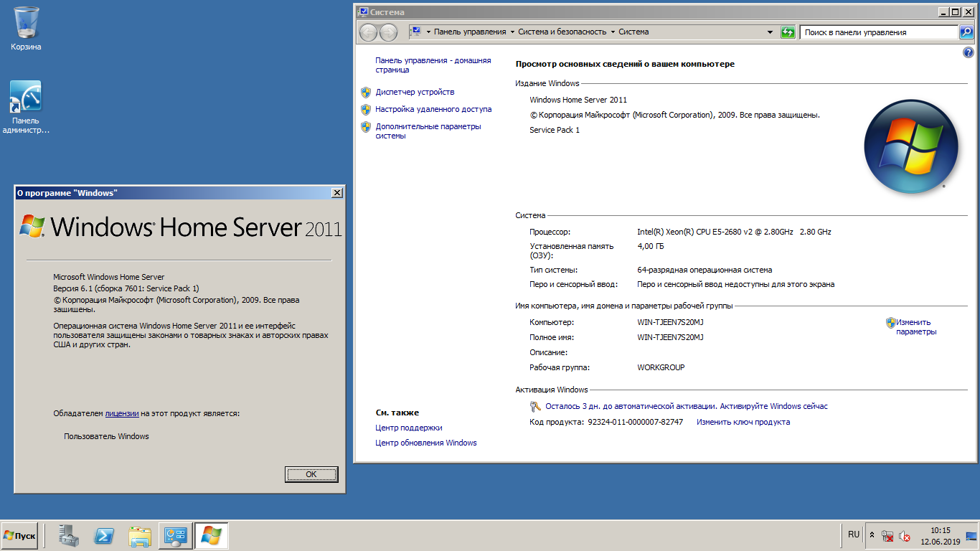Open Server Manager from the taskbar
Screen dimensions: 980x551
pyautogui.click(x=69, y=536)
